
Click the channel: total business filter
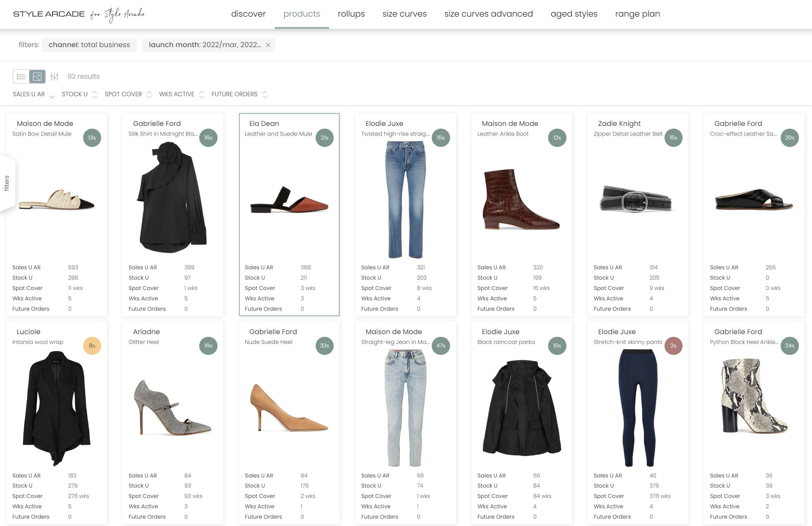89,45
